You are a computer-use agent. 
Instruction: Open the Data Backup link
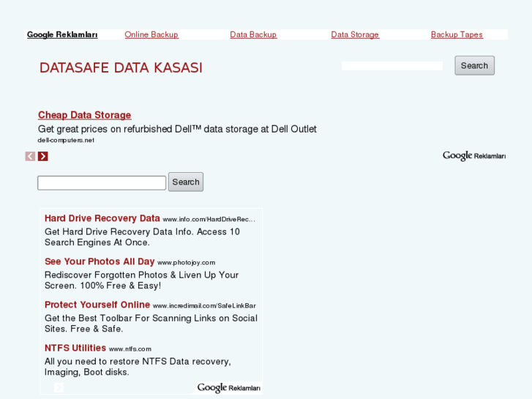pos(253,34)
